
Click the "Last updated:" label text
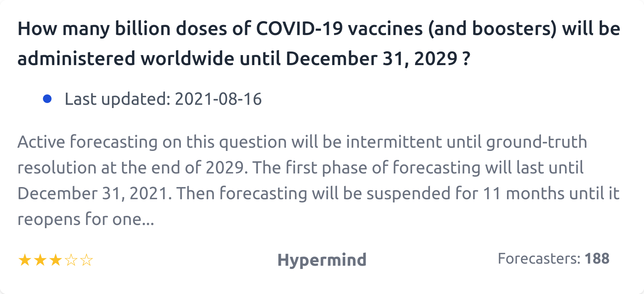(x=117, y=99)
